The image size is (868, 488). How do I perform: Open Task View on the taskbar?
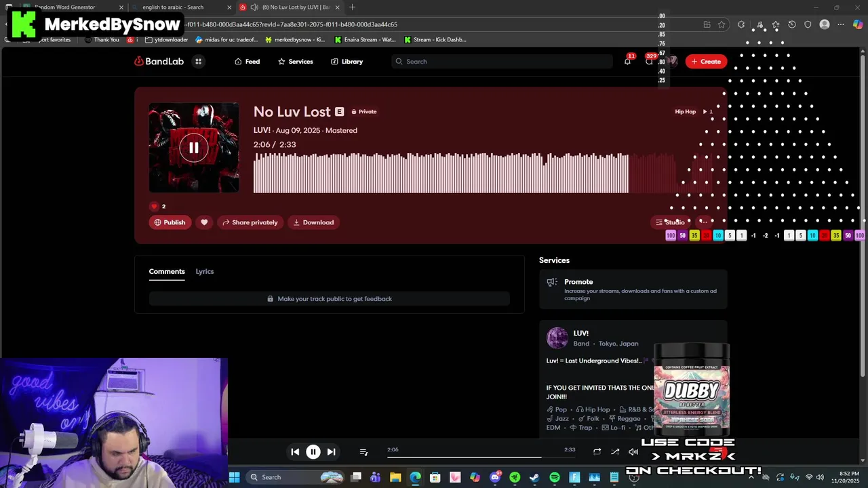pos(356,477)
